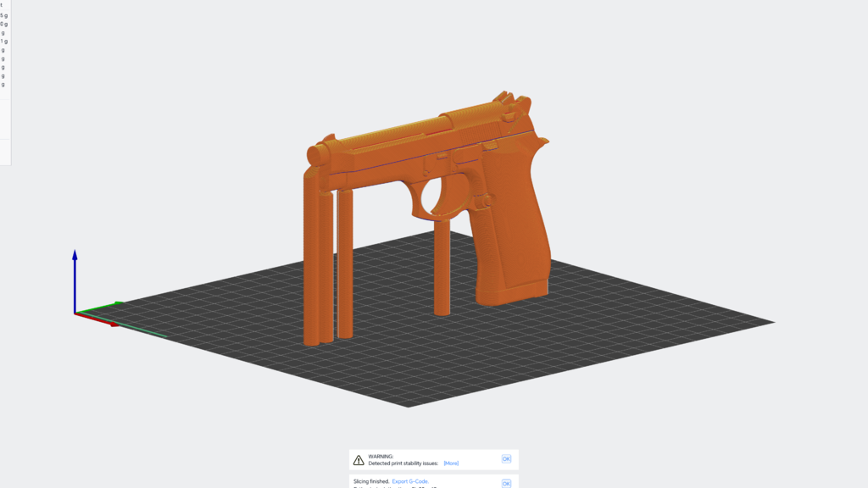Screen dimensions: 868x488
Task: Click the slicing finished notification banner
Action: coord(424,480)
